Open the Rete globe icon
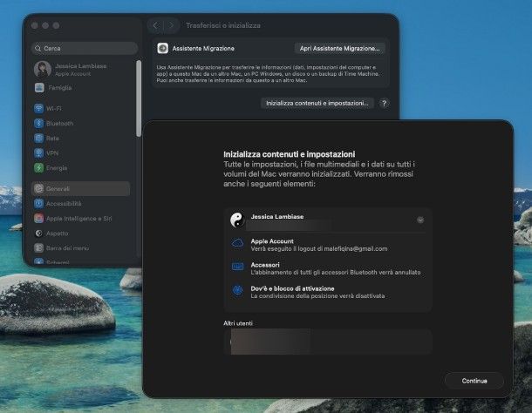 tap(38, 139)
